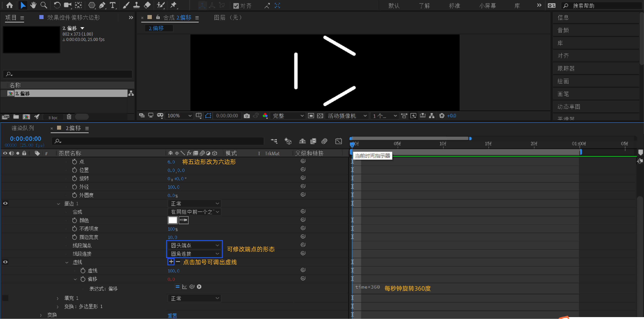Select the Brush tool
Screen dimensions: 644x319
click(126, 5)
